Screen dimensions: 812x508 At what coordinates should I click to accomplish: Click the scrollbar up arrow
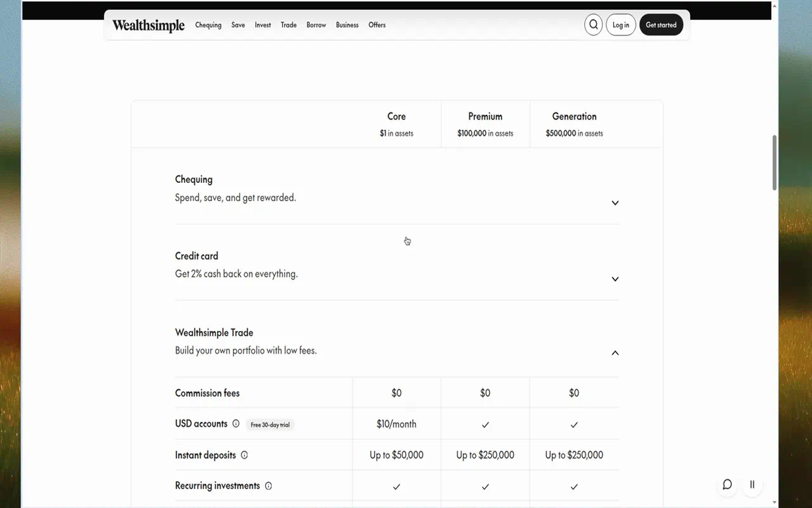point(774,6)
